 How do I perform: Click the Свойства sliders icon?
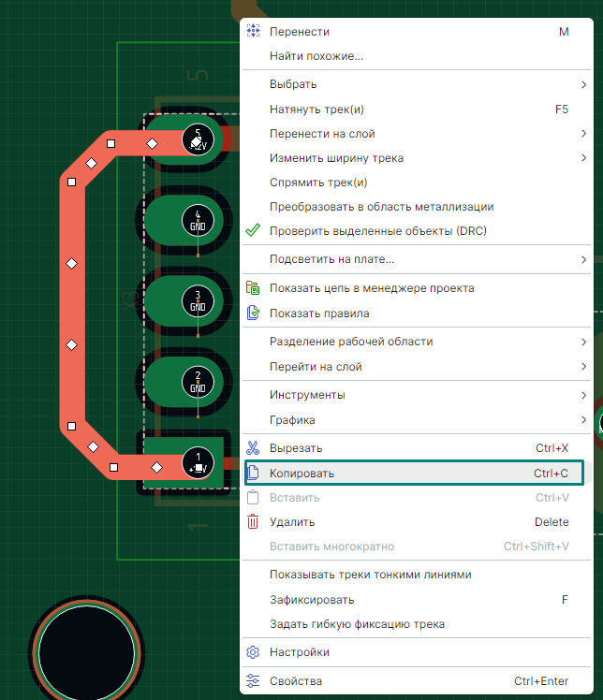(252, 681)
